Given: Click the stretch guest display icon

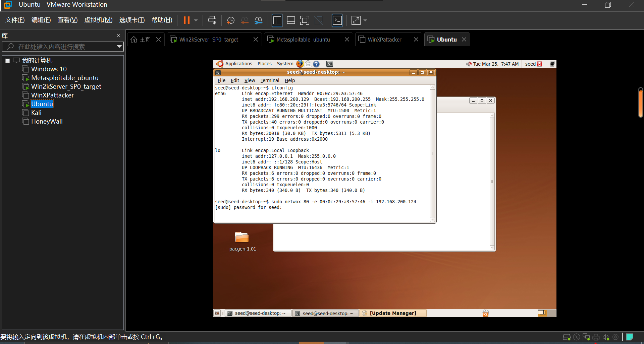Looking at the screenshot, I should pos(356,20).
